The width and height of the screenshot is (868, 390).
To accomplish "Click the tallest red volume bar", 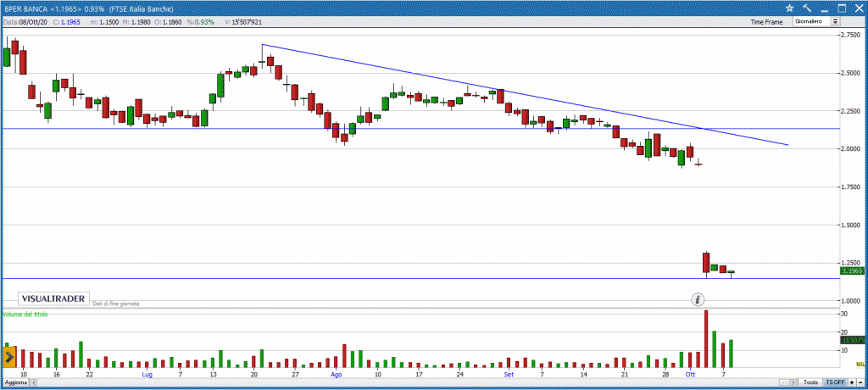I will (x=706, y=339).
